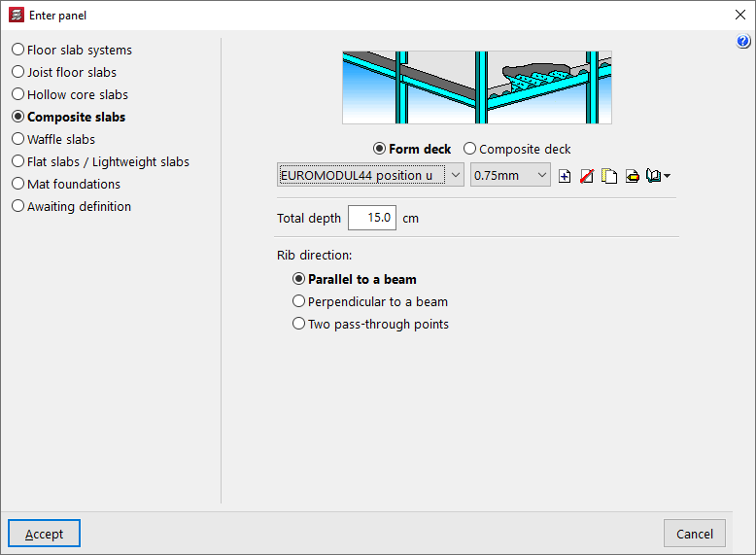Select Awaiting definition option
Image resolution: width=756 pixels, height=555 pixels.
pyautogui.click(x=71, y=206)
